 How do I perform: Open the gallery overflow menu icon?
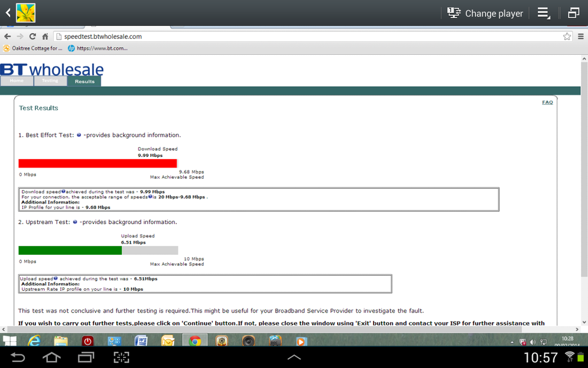(x=544, y=13)
